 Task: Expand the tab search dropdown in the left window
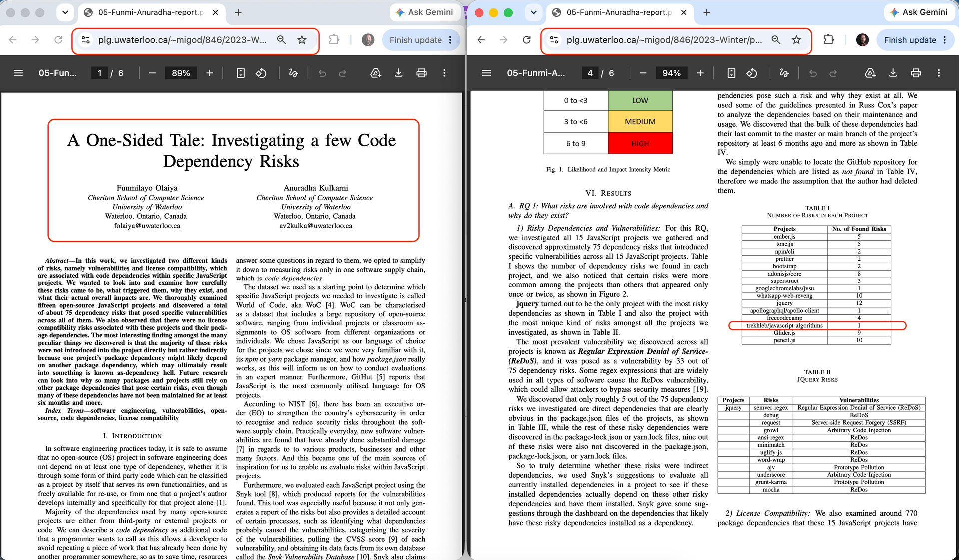[65, 12]
